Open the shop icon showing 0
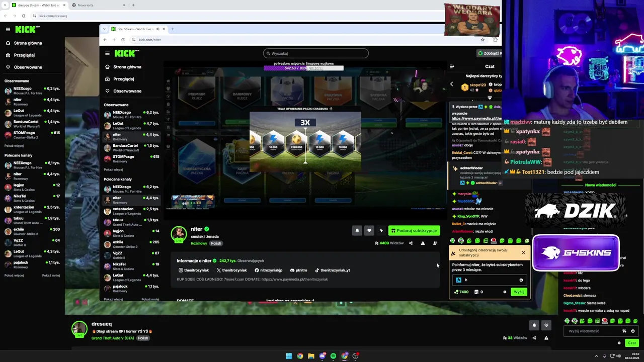 point(478,292)
